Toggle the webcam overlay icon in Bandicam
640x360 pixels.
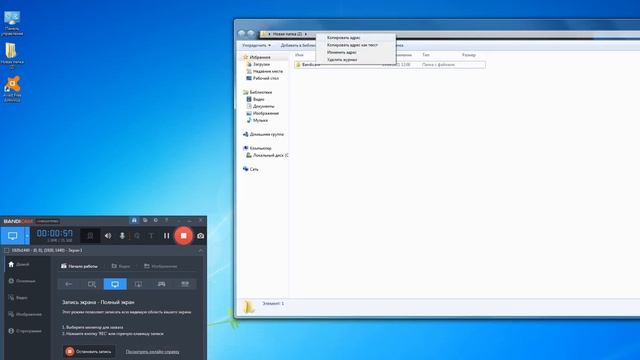click(90, 236)
